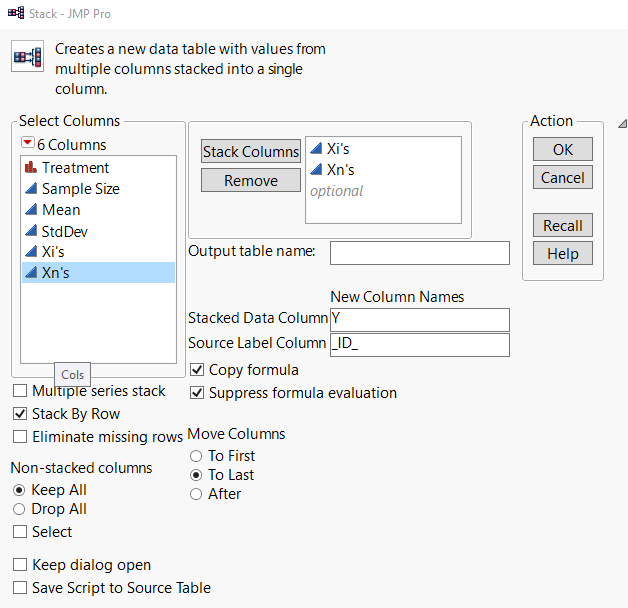
Task: Click Treatment's nominal bar-chart icon
Action: pos(30,168)
